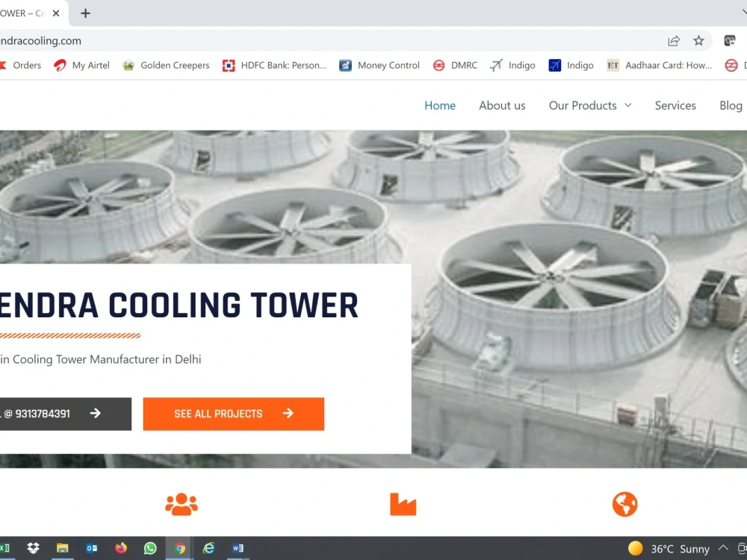Switch to Chrome in the taskbar
747x560 pixels.
coord(179,548)
